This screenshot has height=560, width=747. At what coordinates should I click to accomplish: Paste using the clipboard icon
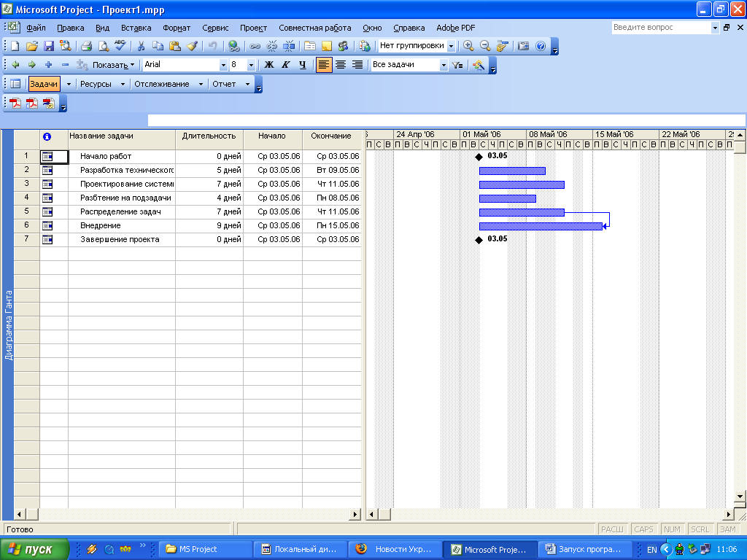click(x=175, y=46)
